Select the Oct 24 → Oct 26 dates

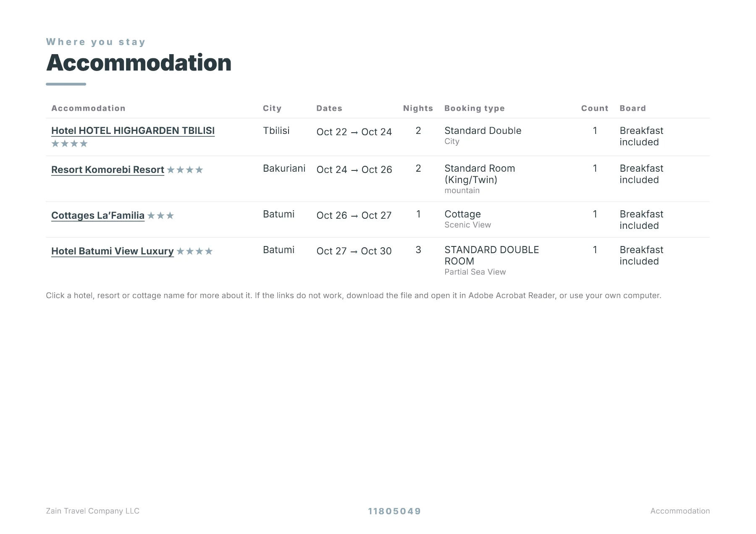354,170
